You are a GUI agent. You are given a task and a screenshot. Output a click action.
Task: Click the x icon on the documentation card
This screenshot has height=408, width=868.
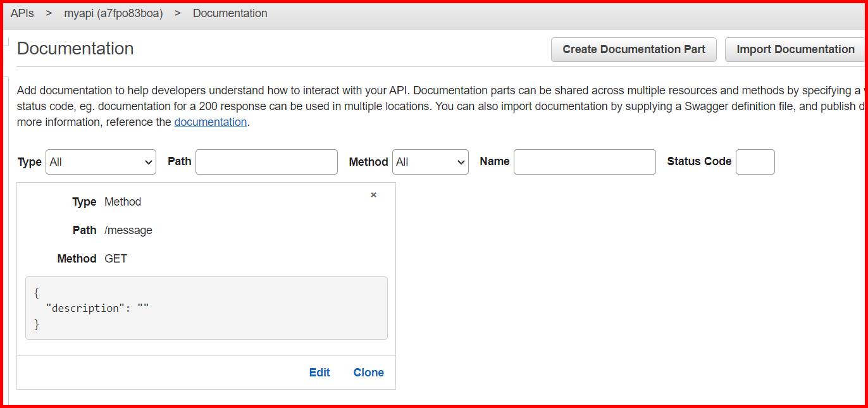tap(373, 195)
